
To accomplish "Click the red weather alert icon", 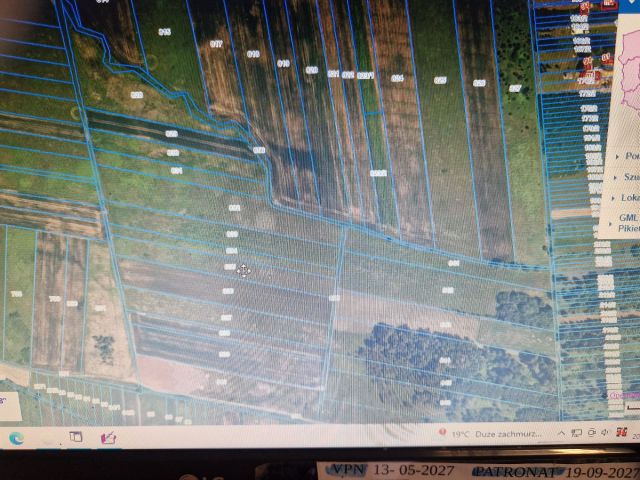I will 441,432.
